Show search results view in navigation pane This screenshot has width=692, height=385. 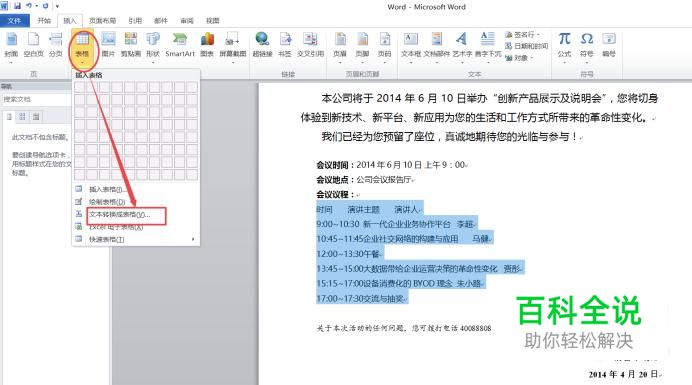point(36,117)
